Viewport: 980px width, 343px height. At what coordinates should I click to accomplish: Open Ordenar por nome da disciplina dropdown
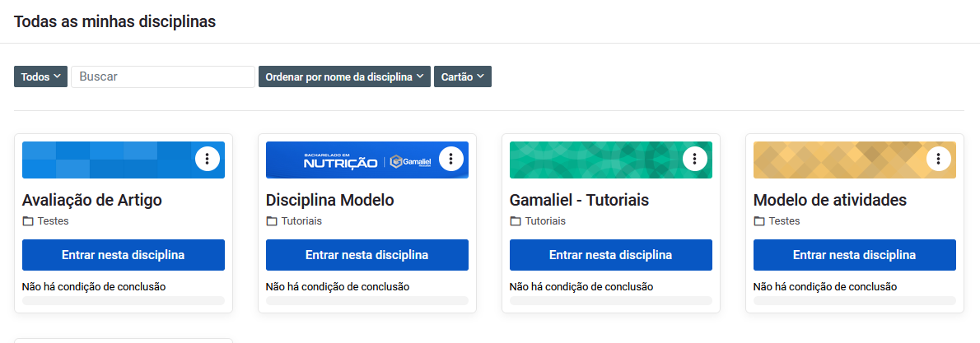point(344,76)
